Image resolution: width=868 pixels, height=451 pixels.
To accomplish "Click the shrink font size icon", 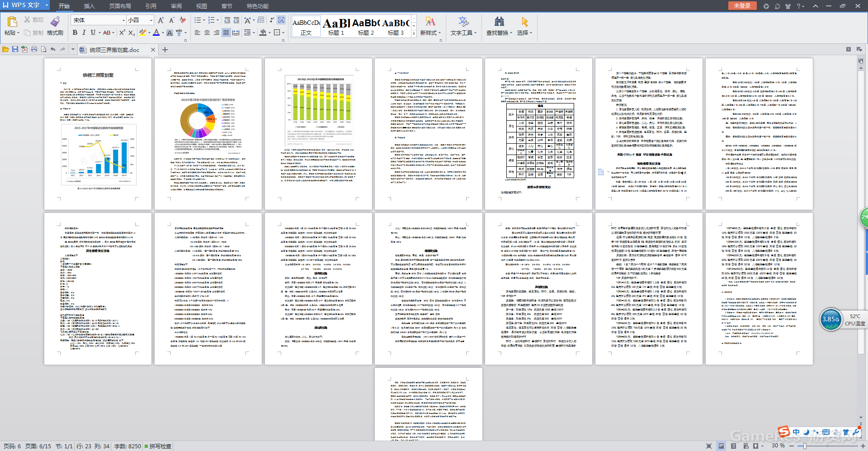I will click(x=171, y=20).
